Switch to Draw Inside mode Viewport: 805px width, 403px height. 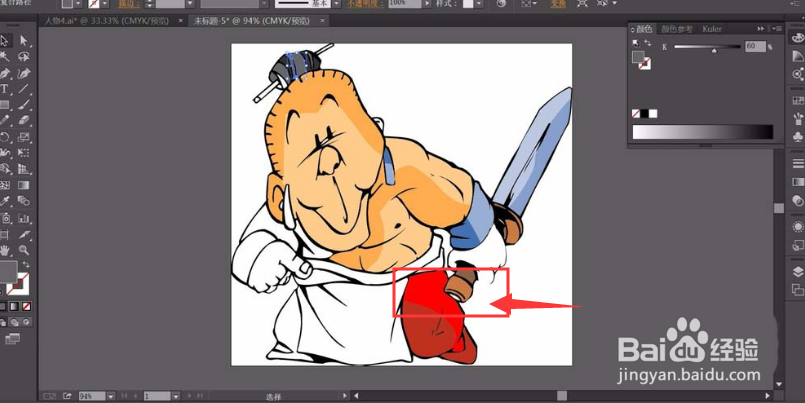tap(27, 322)
